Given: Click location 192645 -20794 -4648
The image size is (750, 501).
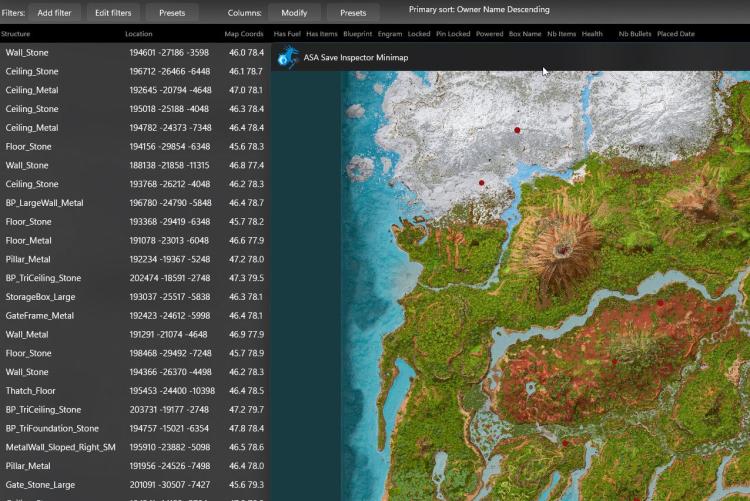Looking at the screenshot, I should click(169, 90).
